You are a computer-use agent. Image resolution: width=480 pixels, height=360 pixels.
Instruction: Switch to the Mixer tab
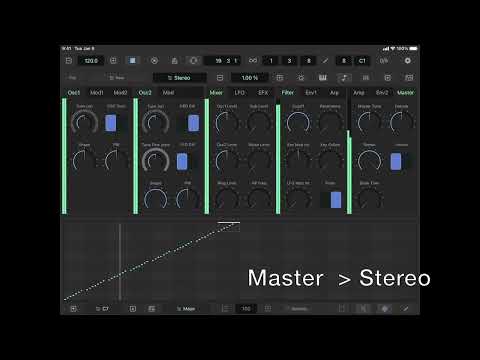tap(216, 93)
